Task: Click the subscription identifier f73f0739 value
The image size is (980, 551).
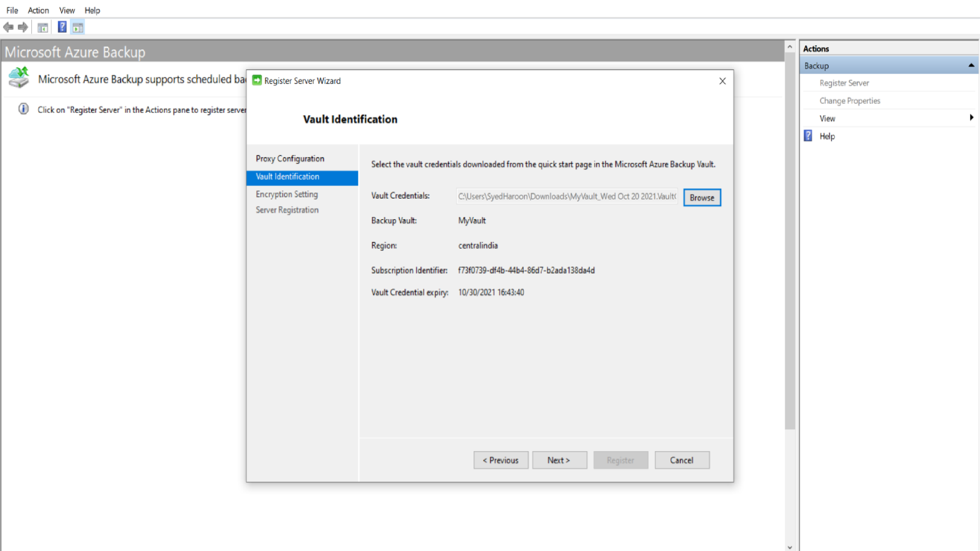Action: [x=526, y=270]
